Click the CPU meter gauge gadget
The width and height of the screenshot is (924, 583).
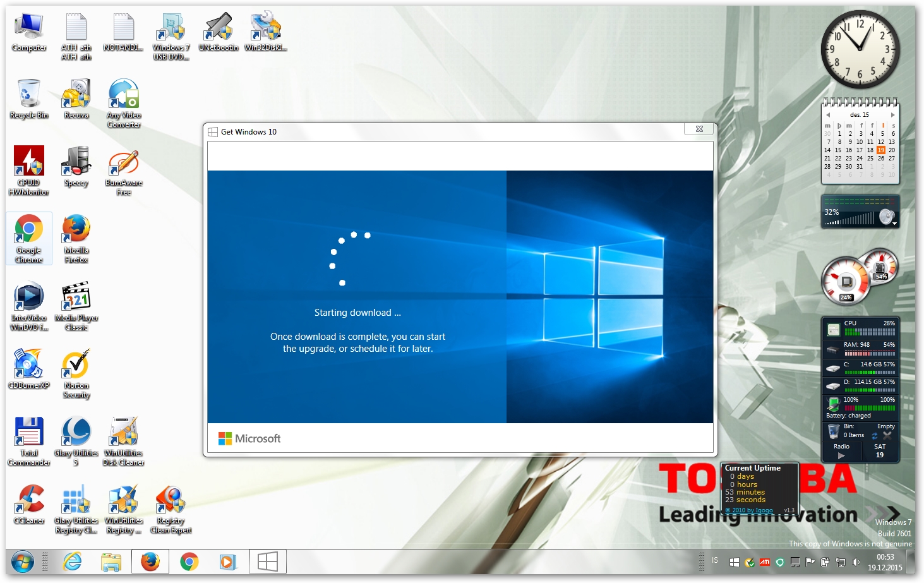tap(846, 282)
